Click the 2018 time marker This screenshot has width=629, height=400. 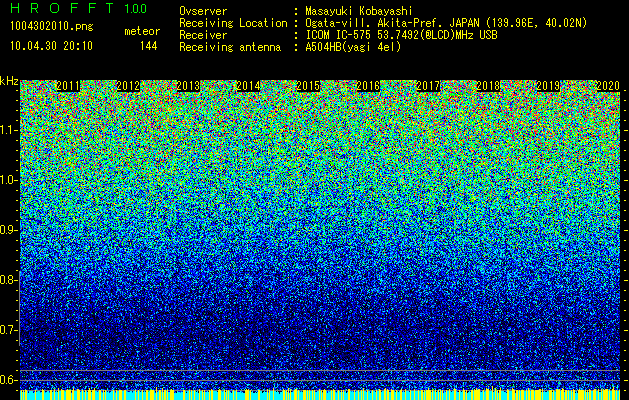[488, 86]
